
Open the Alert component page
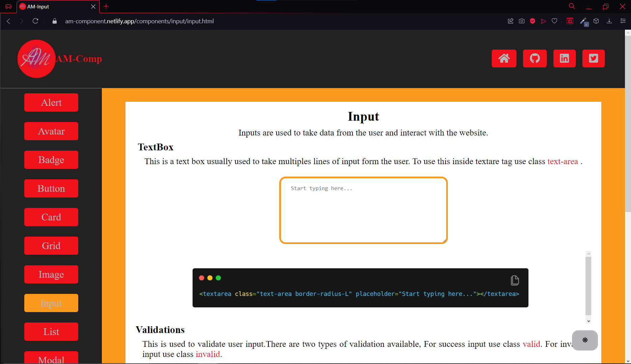coord(51,102)
